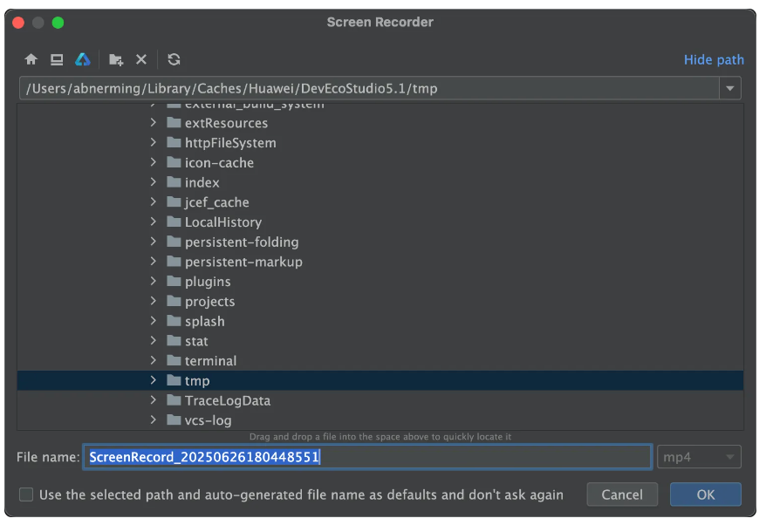Click the delete (X) toolbar icon
Screen dimensions: 766x532
[x=141, y=59]
